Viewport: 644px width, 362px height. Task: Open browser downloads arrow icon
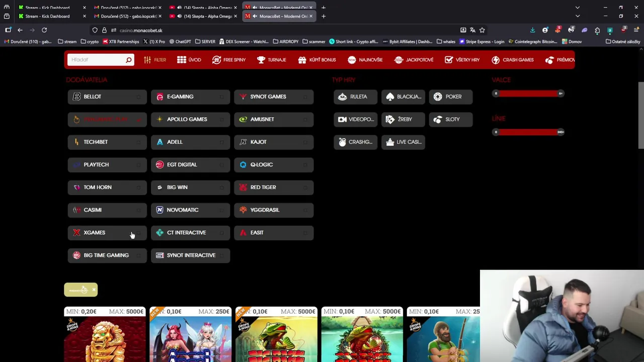point(532,30)
